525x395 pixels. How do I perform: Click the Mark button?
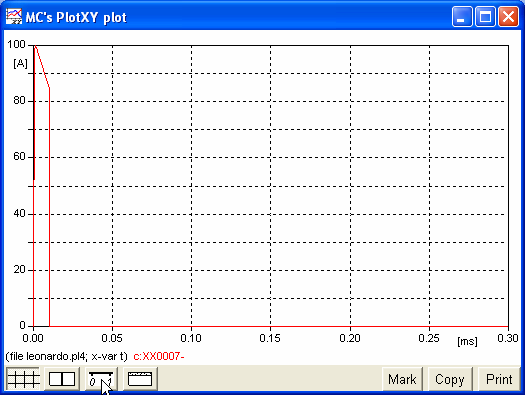click(x=402, y=379)
